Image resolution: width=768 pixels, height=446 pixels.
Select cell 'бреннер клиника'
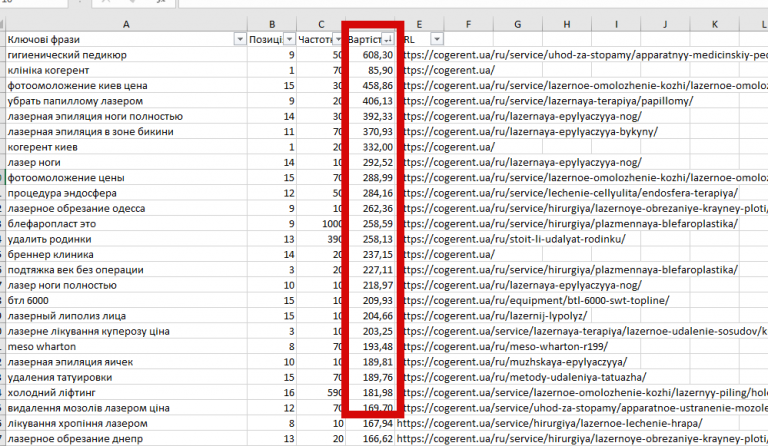pos(126,254)
